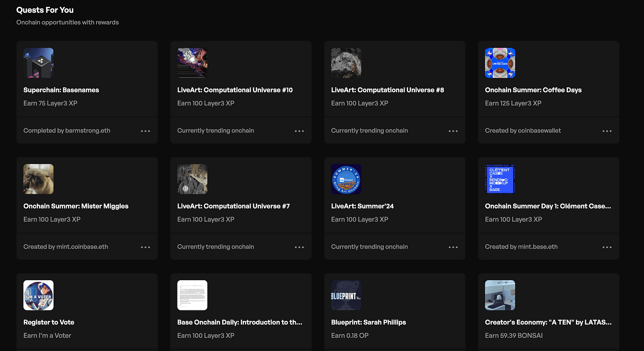Open more options on Coffee Days card

point(607,131)
